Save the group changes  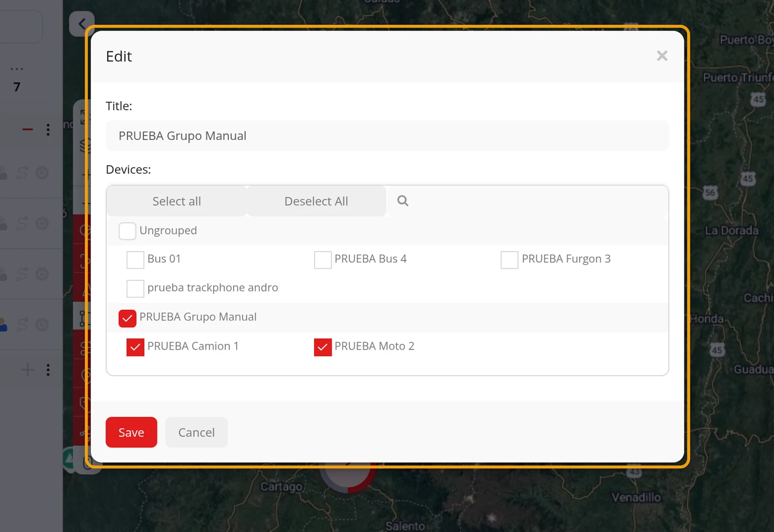click(x=132, y=432)
